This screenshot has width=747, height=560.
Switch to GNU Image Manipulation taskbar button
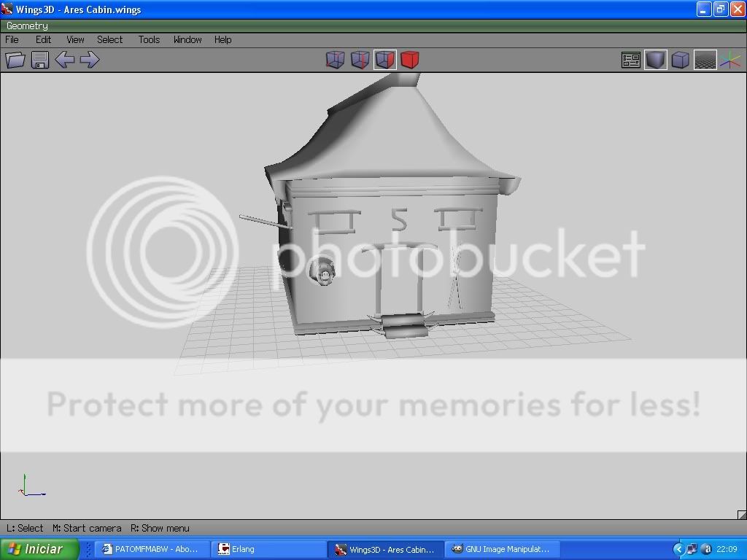click(500, 549)
